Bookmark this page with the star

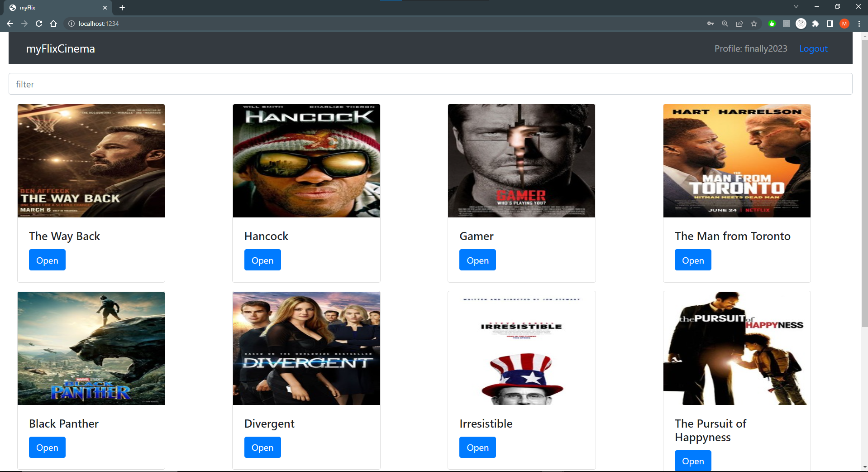[754, 24]
